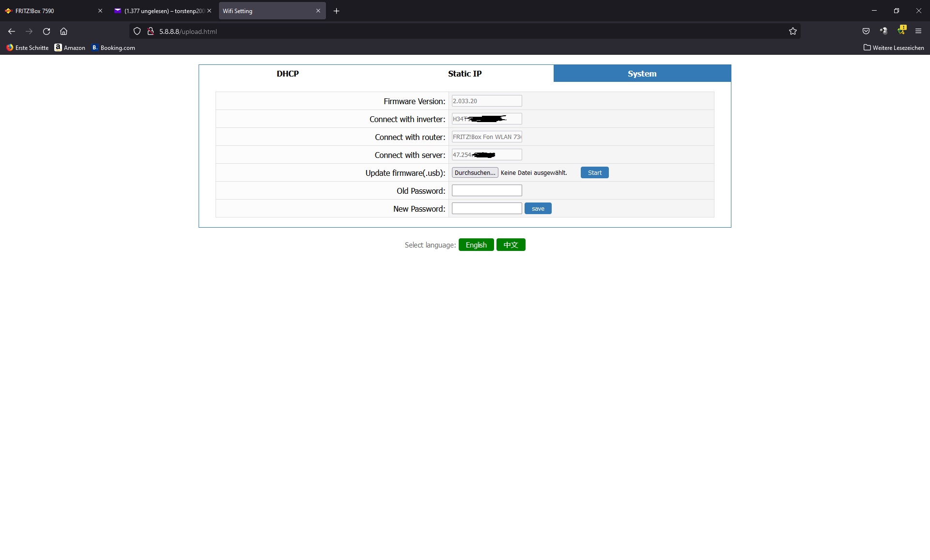This screenshot has height=560, width=930.
Task: Click save next to New Password
Action: tap(538, 208)
